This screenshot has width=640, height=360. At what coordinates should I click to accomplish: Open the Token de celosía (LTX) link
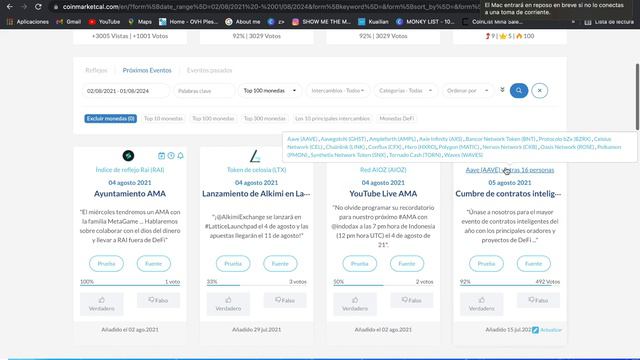coord(257,170)
